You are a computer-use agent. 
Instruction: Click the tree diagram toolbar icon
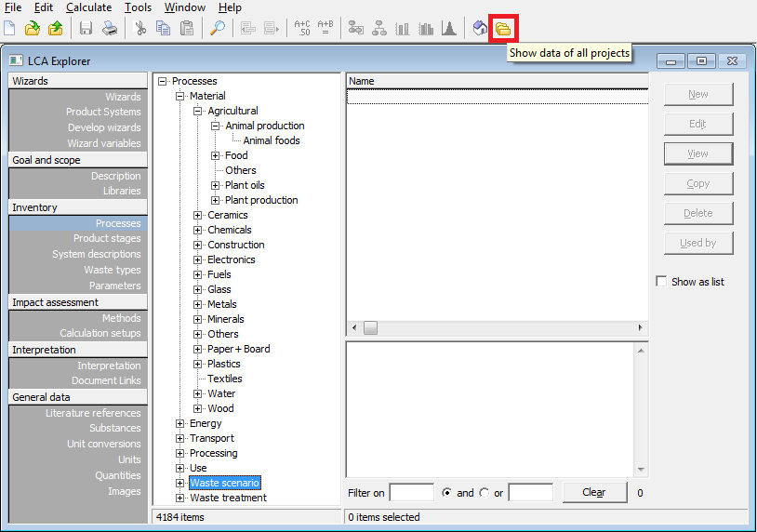coord(379,29)
